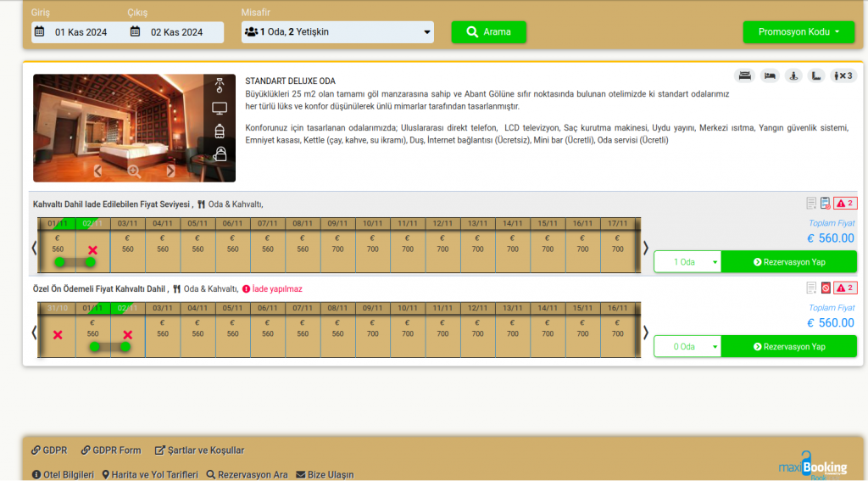
Task: Click the maxiBooking logo
Action: (813, 467)
